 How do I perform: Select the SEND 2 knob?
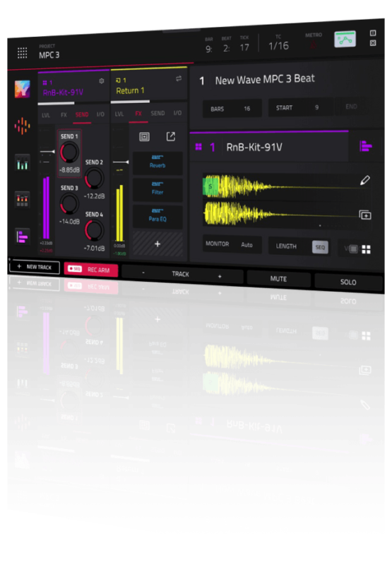94,179
